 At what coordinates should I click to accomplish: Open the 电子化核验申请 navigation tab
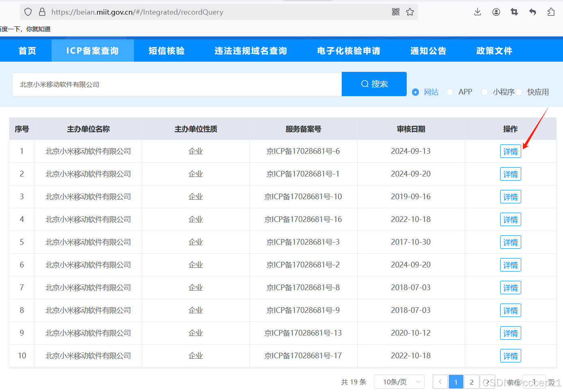[349, 51]
